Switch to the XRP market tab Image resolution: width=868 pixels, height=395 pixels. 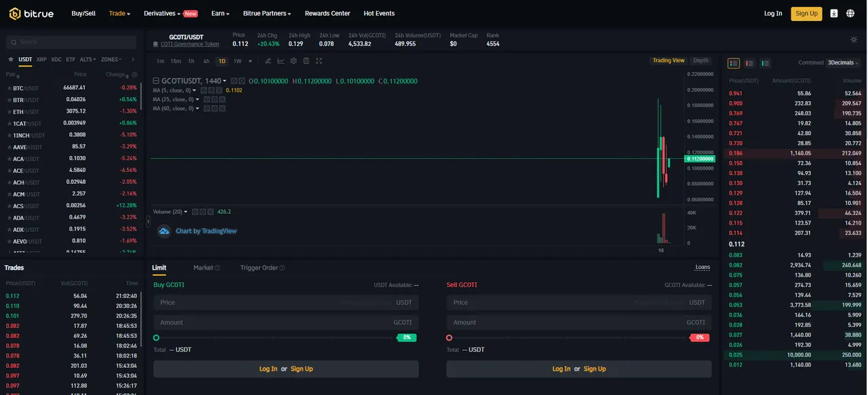point(42,60)
